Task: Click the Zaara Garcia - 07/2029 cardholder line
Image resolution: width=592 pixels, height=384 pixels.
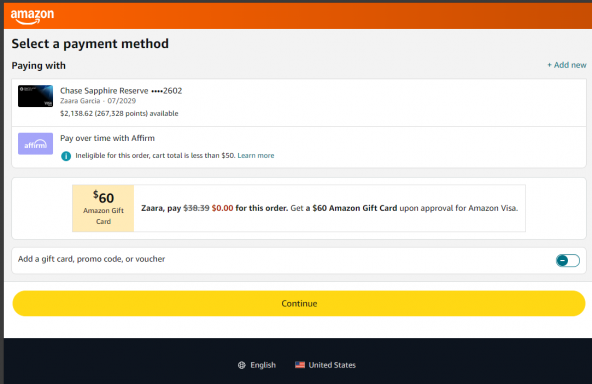Action: 98,101
